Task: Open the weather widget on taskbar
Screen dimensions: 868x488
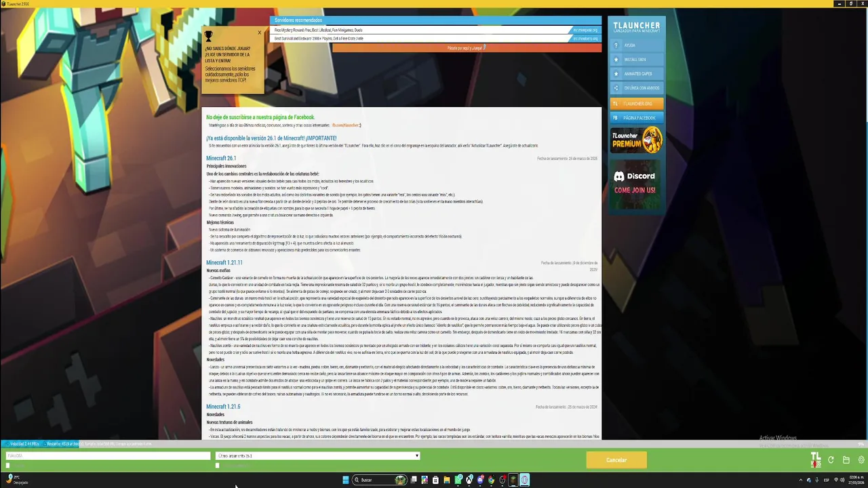Action: pos(16,480)
